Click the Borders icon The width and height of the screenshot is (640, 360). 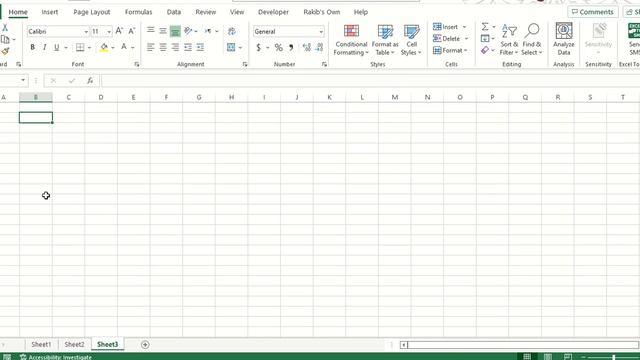point(80,47)
